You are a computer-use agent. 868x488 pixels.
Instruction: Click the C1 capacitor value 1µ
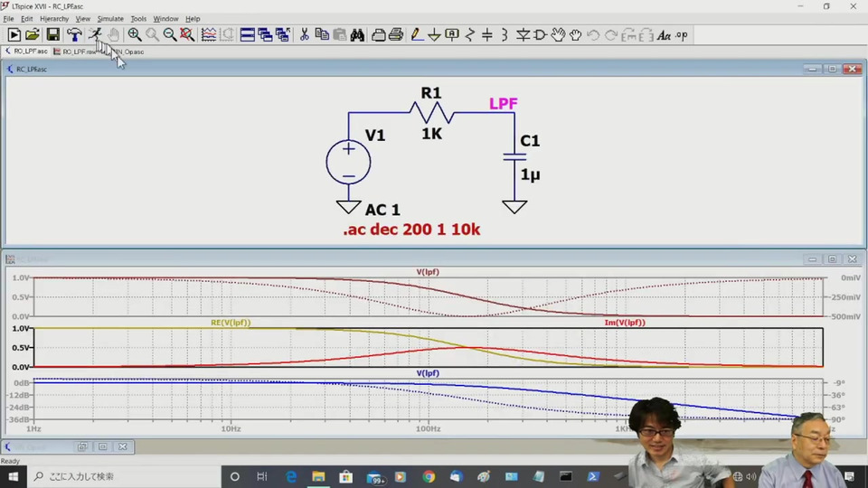coord(531,174)
